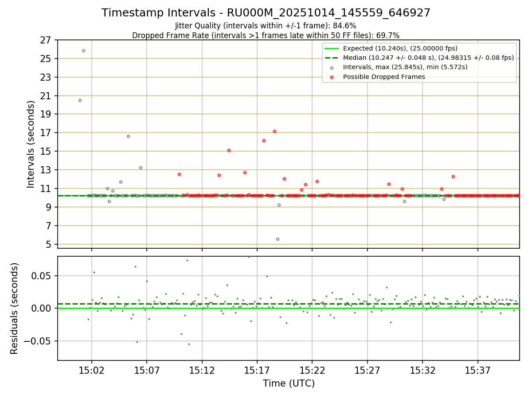532x399 pixels.
Task: Click the 25 tick on the intervals axis
Action: click(46, 59)
